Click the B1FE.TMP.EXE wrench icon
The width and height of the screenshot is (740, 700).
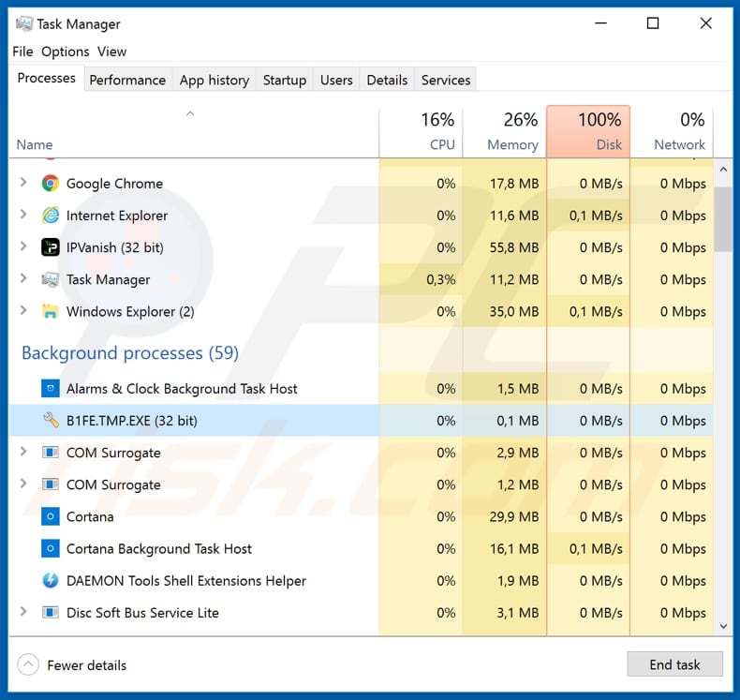(x=50, y=420)
